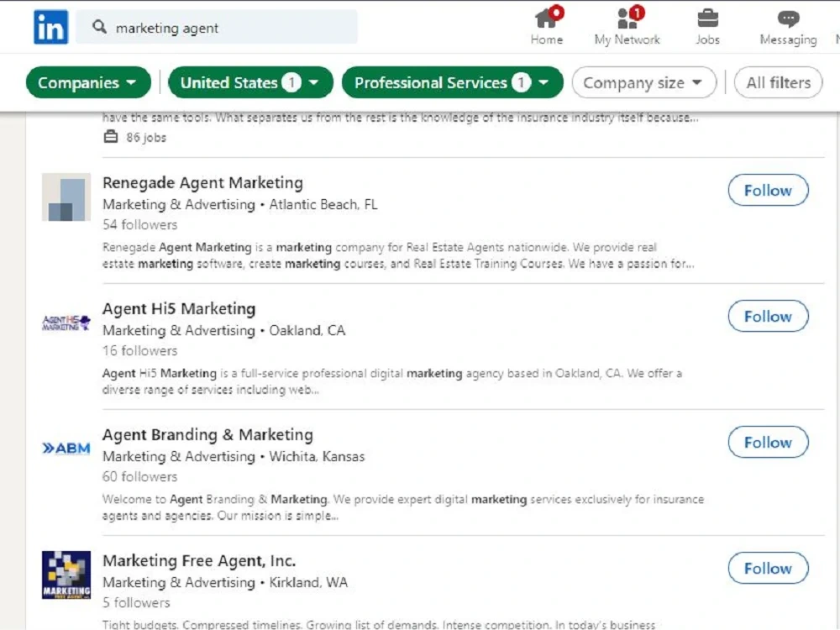Image resolution: width=840 pixels, height=630 pixels.
Task: Click the Renegade Agent Marketing description
Action: 398,255
